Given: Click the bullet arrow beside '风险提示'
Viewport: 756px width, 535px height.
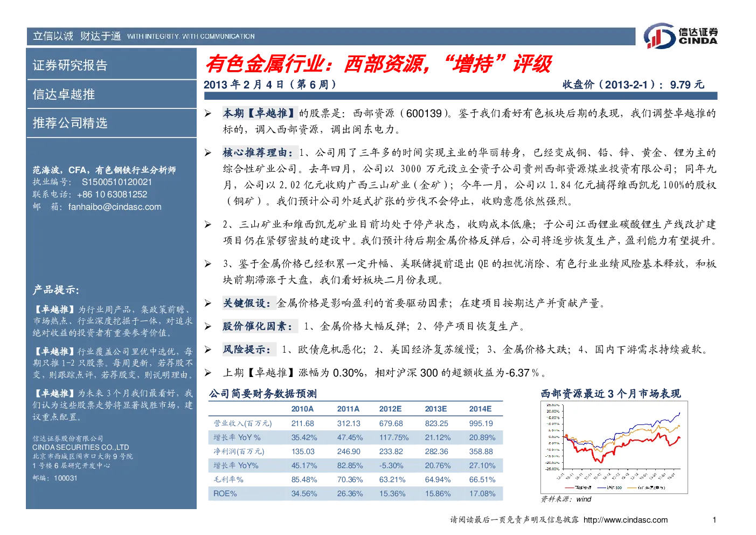Looking at the screenshot, I should [208, 349].
